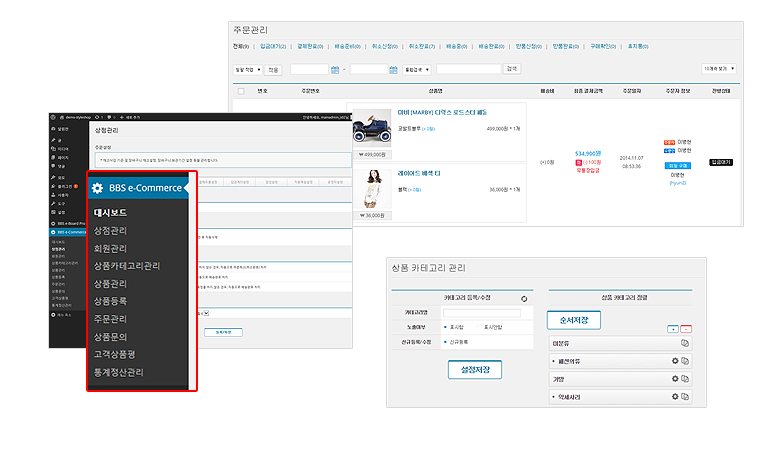Click the BBS e-Commerce gear icon
This screenshot has height=454, width=760.
[97, 188]
